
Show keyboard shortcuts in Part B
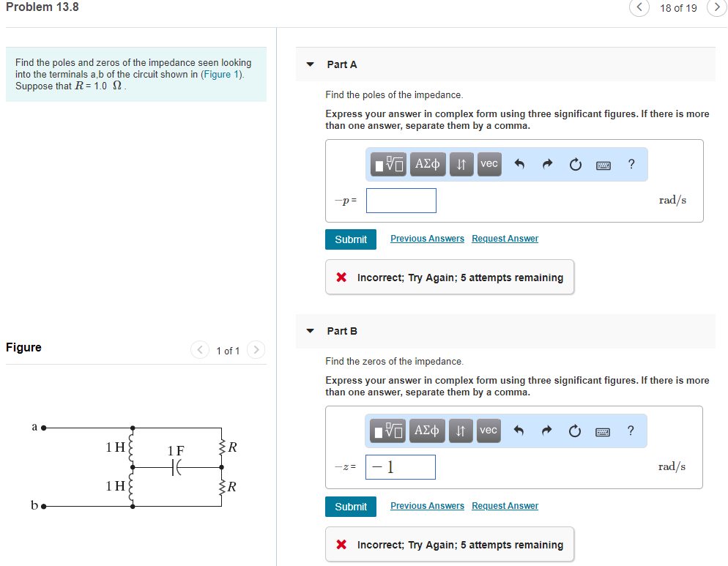[x=603, y=432]
